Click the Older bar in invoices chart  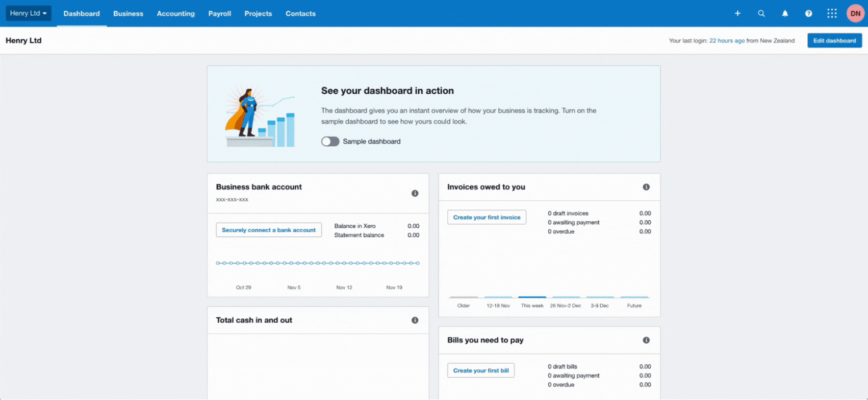tap(464, 297)
